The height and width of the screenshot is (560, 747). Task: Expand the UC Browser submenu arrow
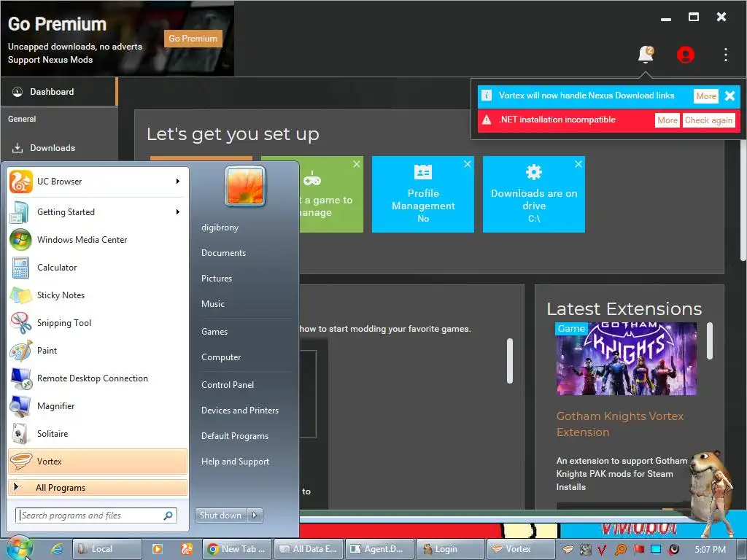coord(178,182)
